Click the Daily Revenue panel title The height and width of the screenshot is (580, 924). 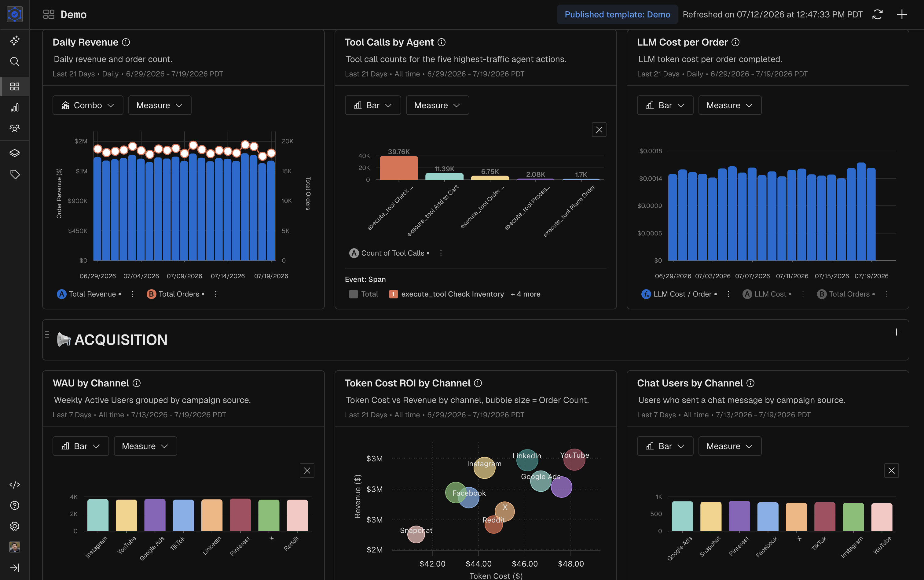pos(86,42)
